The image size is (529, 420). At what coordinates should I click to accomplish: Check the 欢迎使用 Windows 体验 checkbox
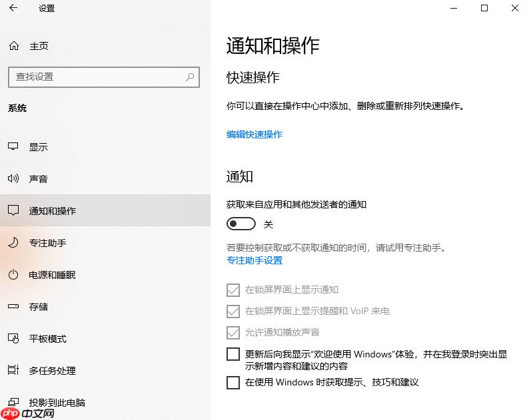point(233,354)
